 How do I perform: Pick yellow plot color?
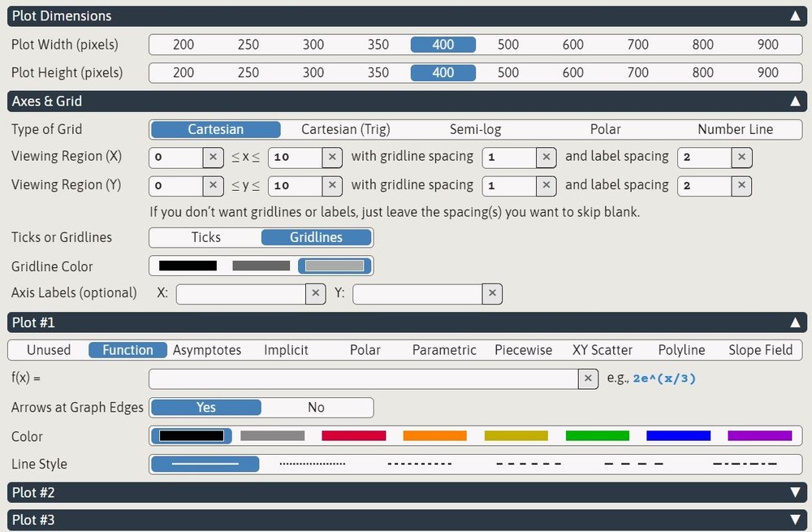point(516,435)
